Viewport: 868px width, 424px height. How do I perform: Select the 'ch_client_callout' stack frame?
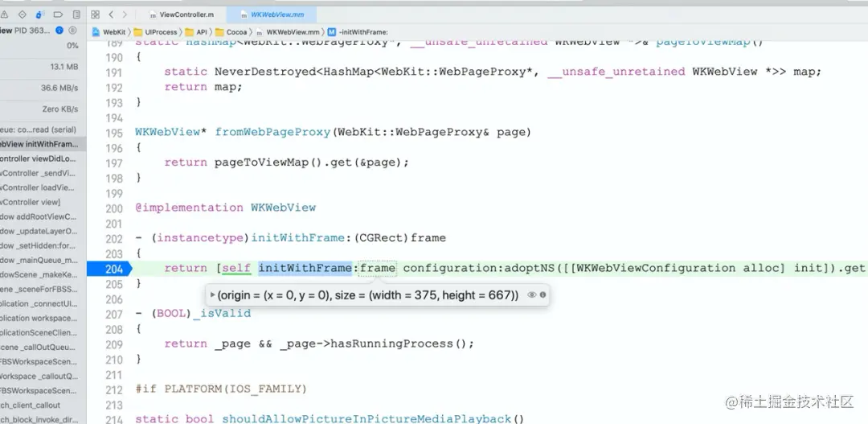click(43, 405)
